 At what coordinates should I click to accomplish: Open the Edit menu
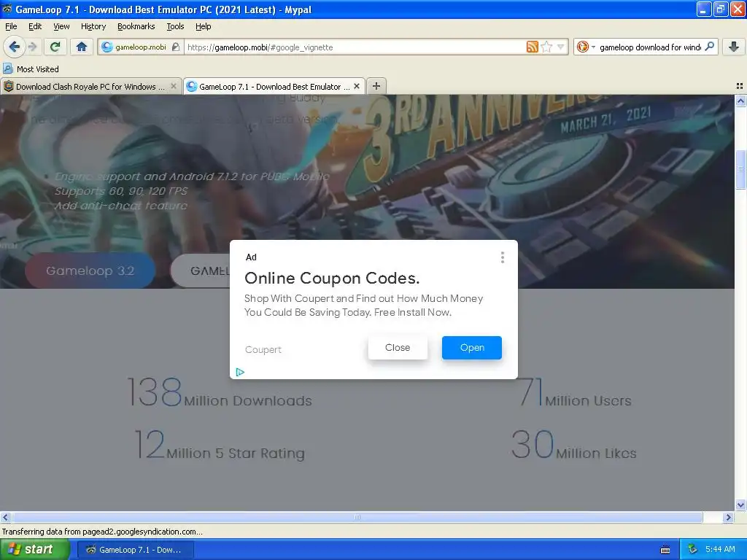pos(35,26)
